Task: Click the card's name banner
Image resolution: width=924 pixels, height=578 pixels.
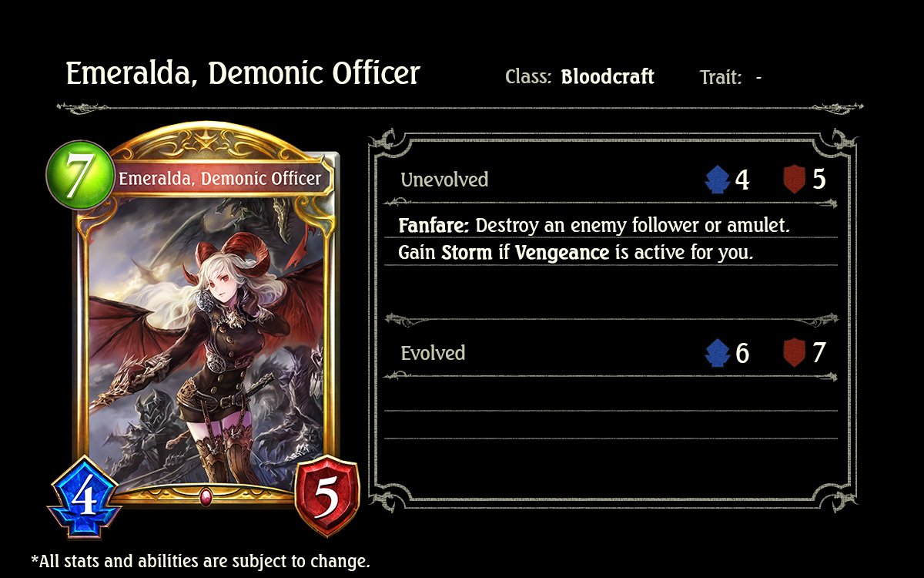Action: point(219,179)
